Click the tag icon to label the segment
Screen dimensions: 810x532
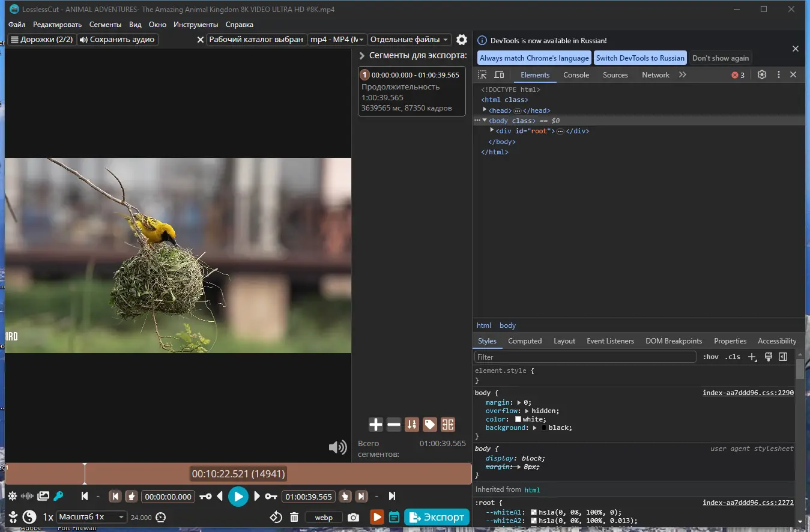click(x=430, y=425)
